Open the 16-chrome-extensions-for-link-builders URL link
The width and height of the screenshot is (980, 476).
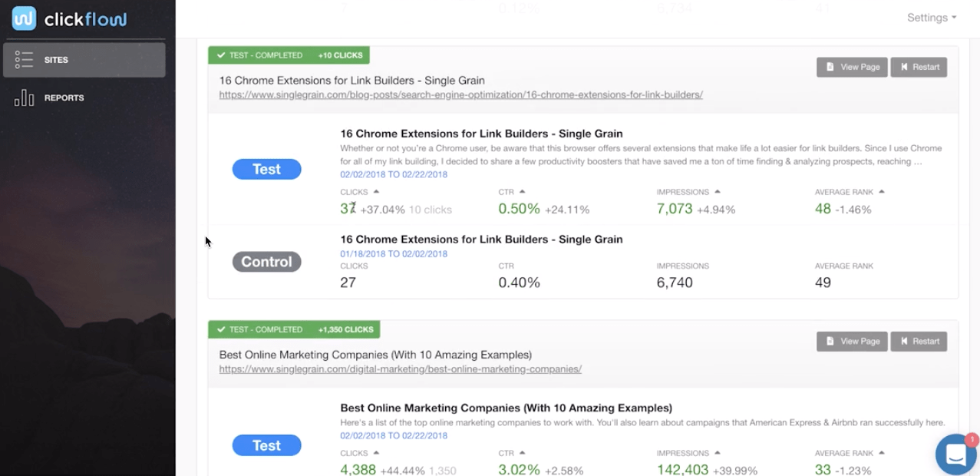460,95
